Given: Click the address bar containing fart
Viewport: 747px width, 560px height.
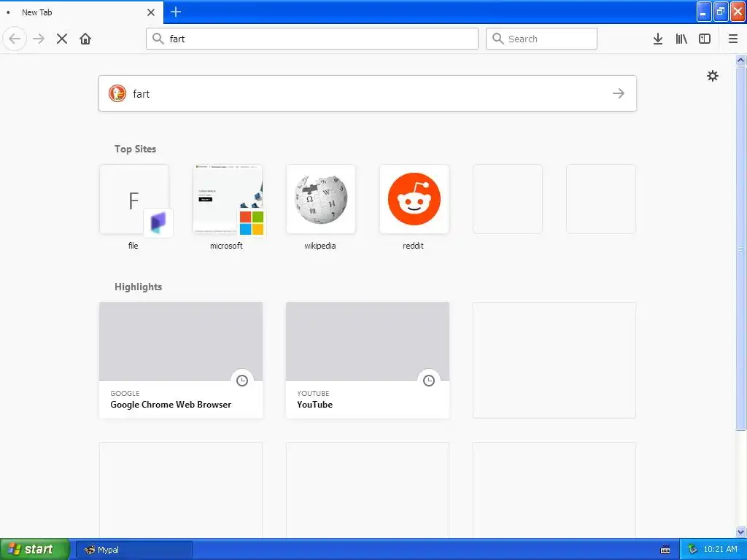Looking at the screenshot, I should pyautogui.click(x=312, y=39).
